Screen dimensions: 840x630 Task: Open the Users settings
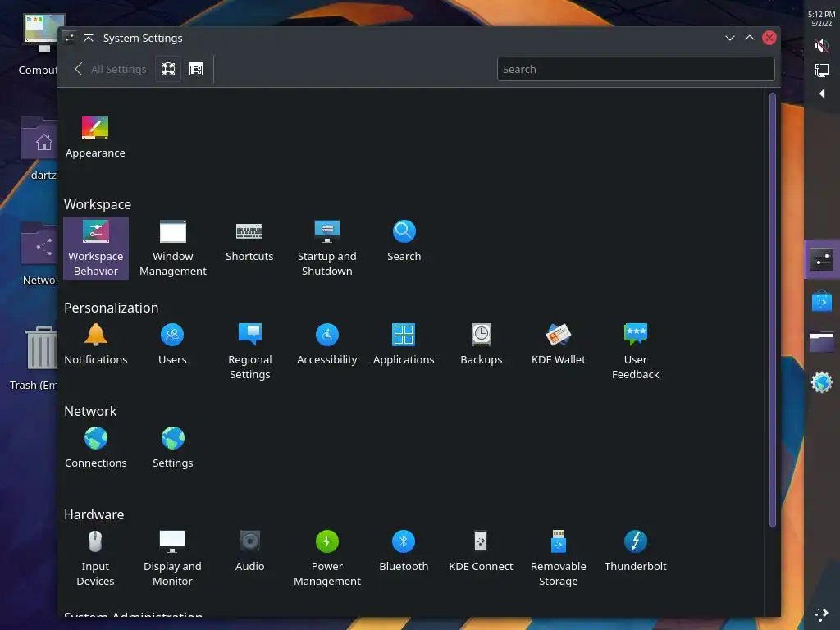(x=172, y=345)
